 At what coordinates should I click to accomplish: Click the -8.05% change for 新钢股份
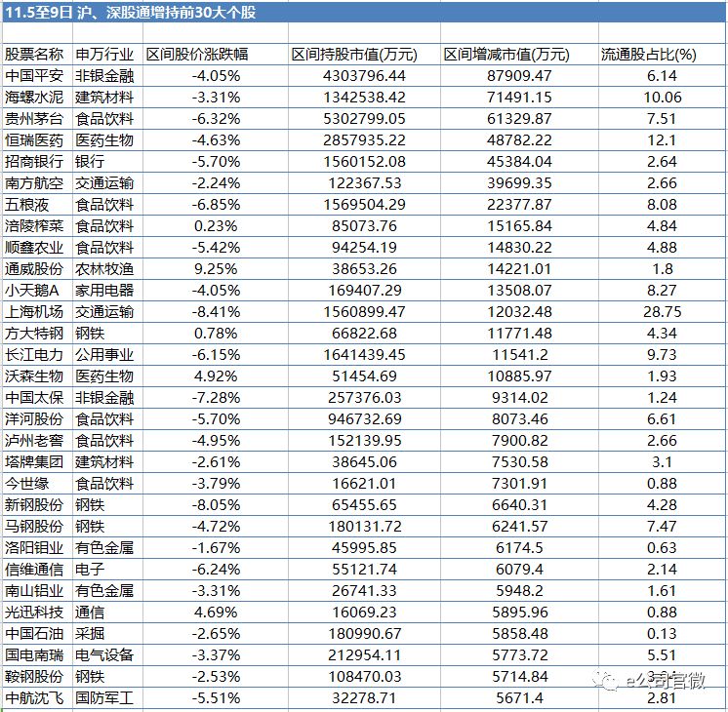(216, 504)
